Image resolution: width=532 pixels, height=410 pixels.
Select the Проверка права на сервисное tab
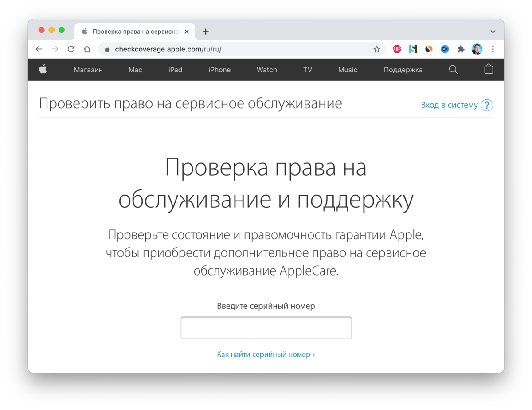coord(135,32)
